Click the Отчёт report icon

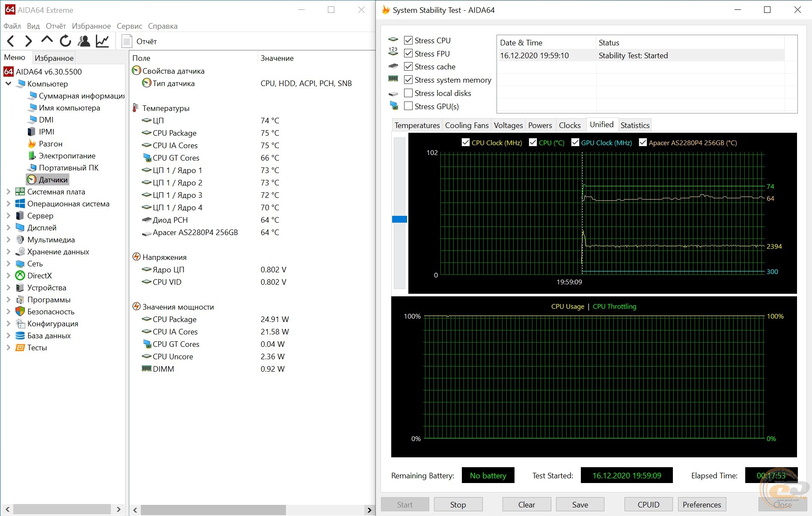pyautogui.click(x=127, y=42)
